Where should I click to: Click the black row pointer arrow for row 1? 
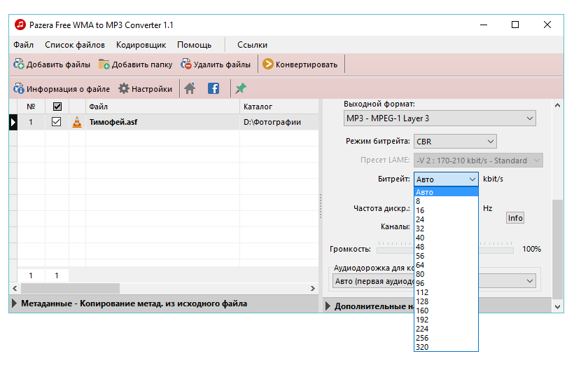pos(13,122)
